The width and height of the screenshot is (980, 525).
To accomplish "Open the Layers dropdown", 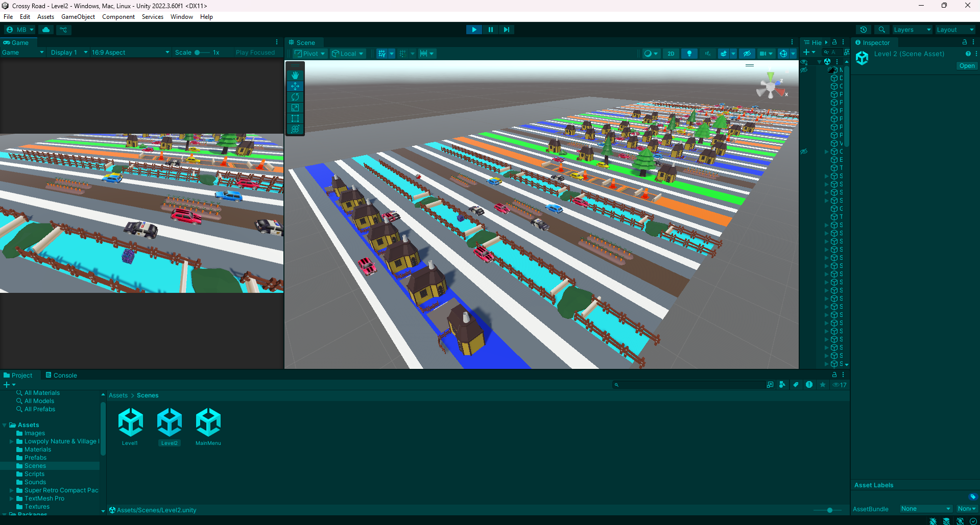I will pyautogui.click(x=912, y=30).
